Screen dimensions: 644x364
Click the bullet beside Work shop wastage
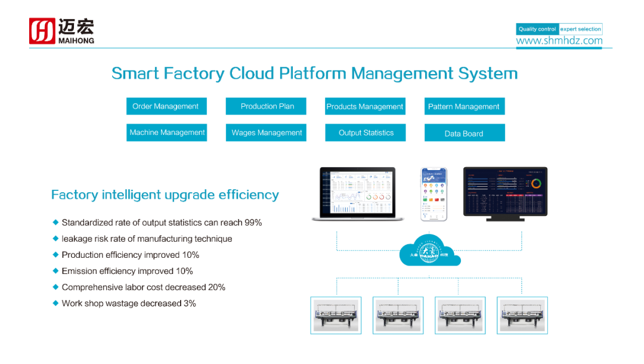55,303
